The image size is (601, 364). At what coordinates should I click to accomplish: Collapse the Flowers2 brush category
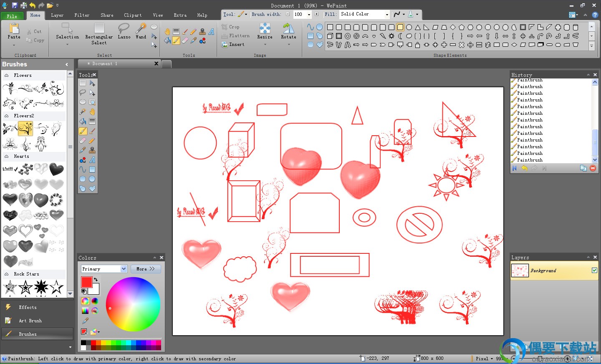pos(7,116)
